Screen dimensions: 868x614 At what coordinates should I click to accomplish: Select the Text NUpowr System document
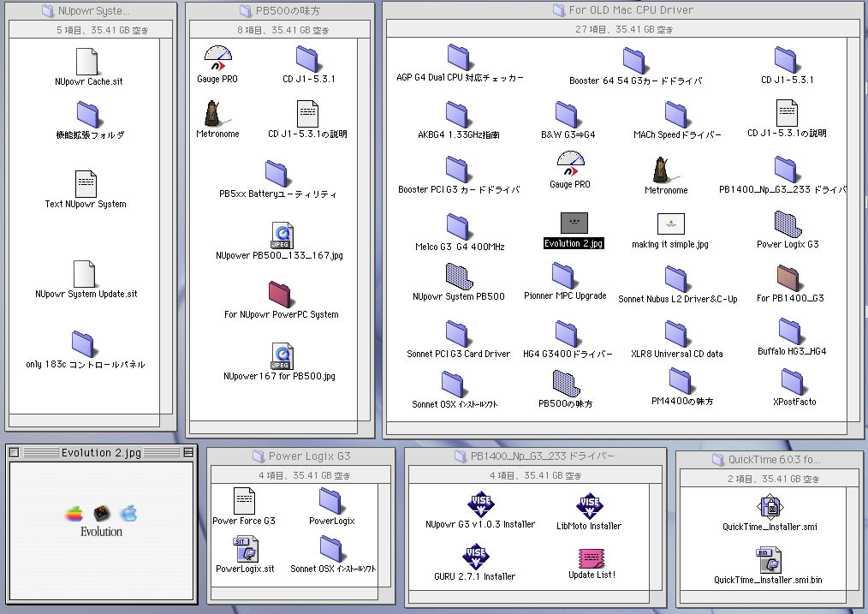pos(86,183)
